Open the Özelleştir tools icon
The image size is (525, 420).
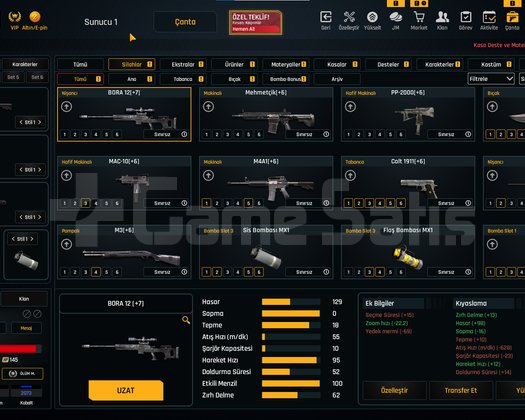[x=349, y=17]
